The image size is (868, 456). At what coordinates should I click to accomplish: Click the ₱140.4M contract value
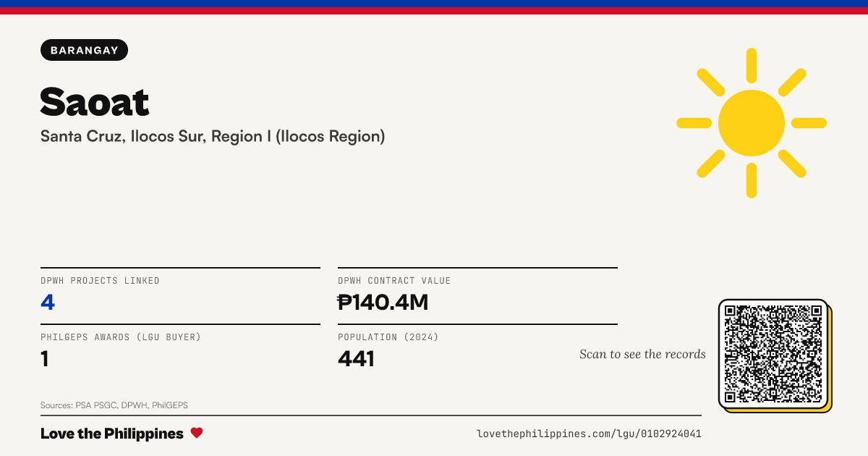click(383, 302)
